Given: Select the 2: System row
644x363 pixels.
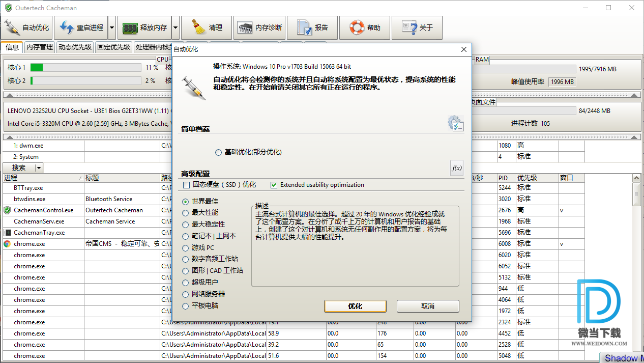Looking at the screenshot, I should [x=294, y=157].
